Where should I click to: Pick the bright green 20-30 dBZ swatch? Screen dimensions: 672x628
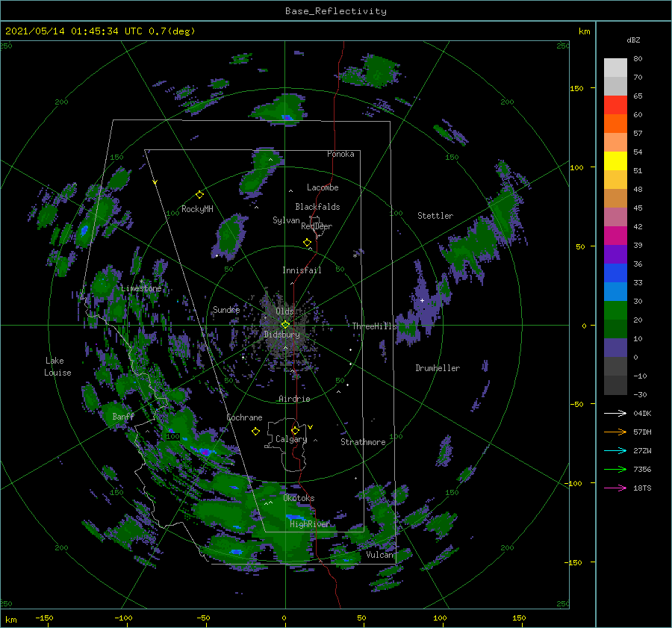615,311
